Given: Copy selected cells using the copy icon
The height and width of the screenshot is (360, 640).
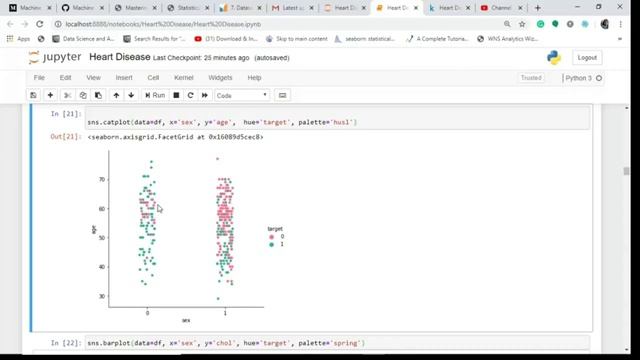Looking at the screenshot, I should pos(83,95).
